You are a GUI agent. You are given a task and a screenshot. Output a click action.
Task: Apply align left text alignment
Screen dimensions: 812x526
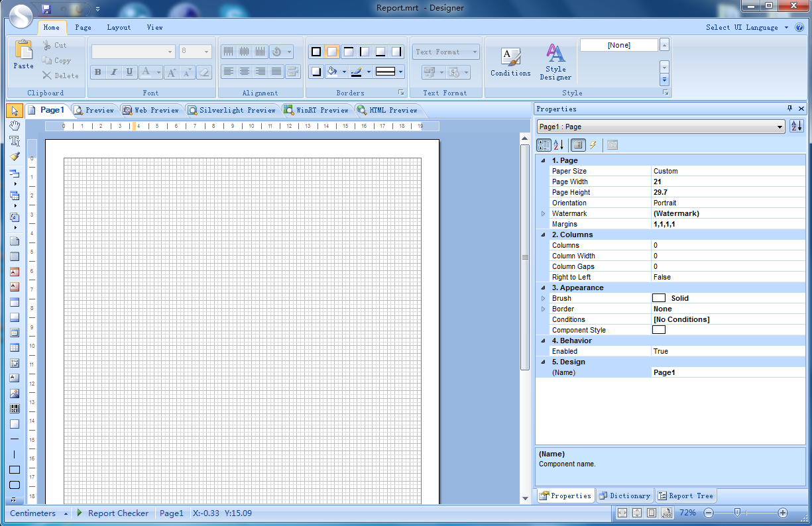pos(229,72)
